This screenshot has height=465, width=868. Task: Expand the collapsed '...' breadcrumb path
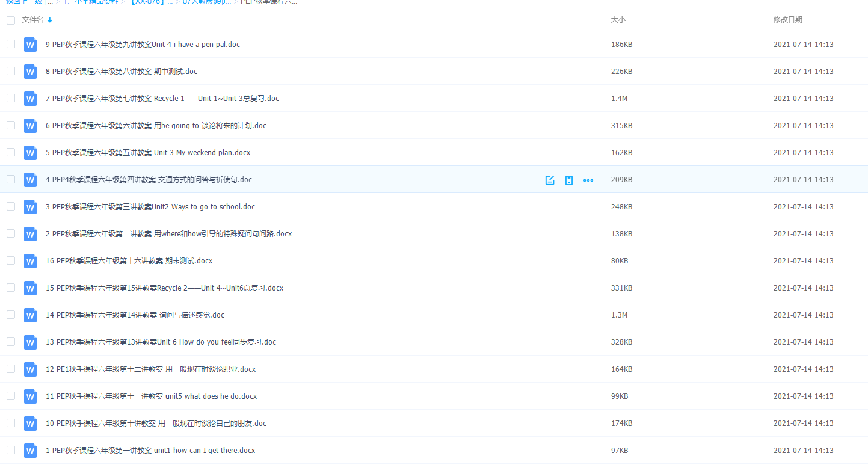pos(50,2)
